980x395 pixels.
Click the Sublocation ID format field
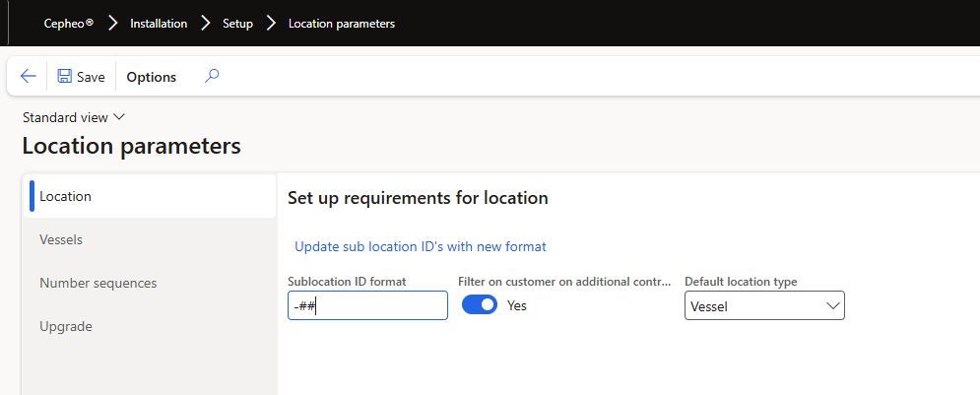point(367,306)
